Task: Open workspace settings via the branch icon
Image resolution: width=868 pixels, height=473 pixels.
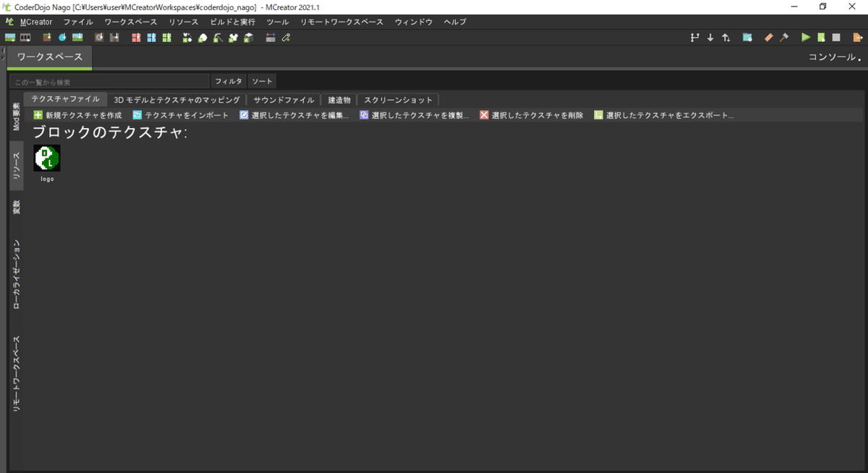Action: click(x=695, y=37)
